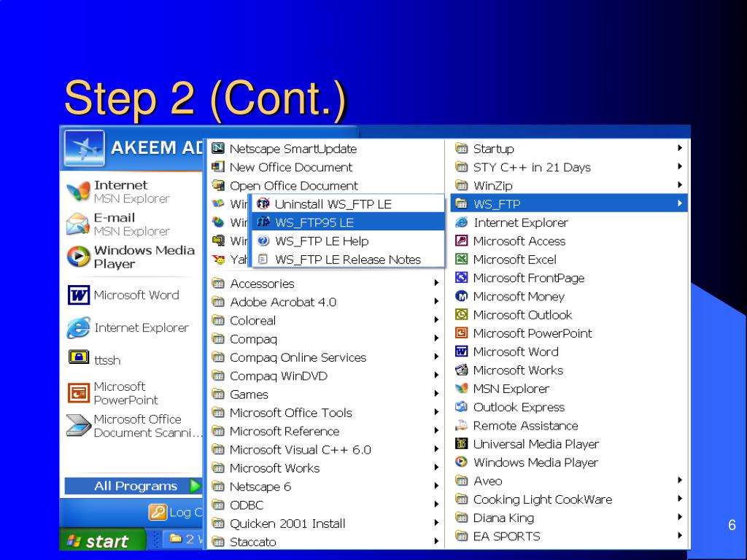
Task: Click the Microsoft Outlook icon
Action: pyautogui.click(x=461, y=314)
